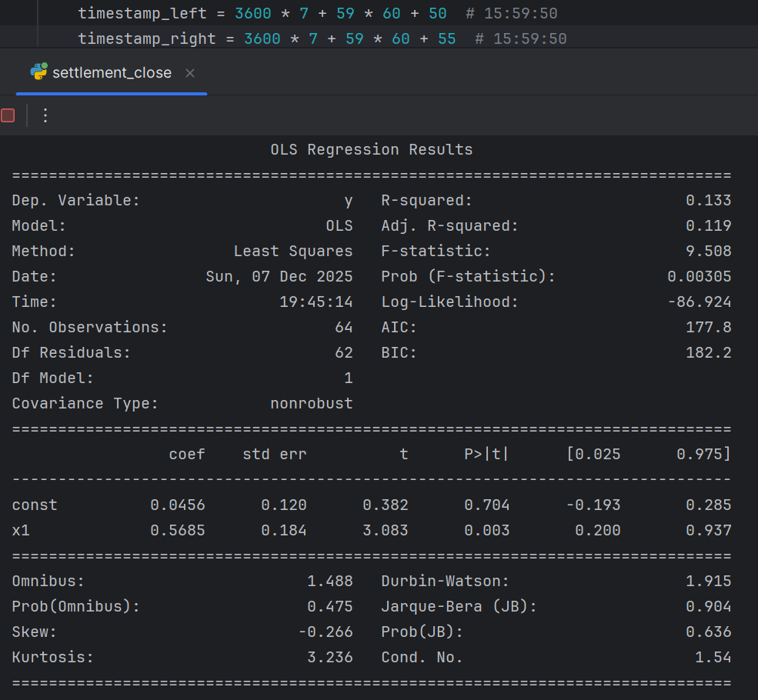
Task: Select the settlement_close run tab
Action: pyautogui.click(x=112, y=73)
